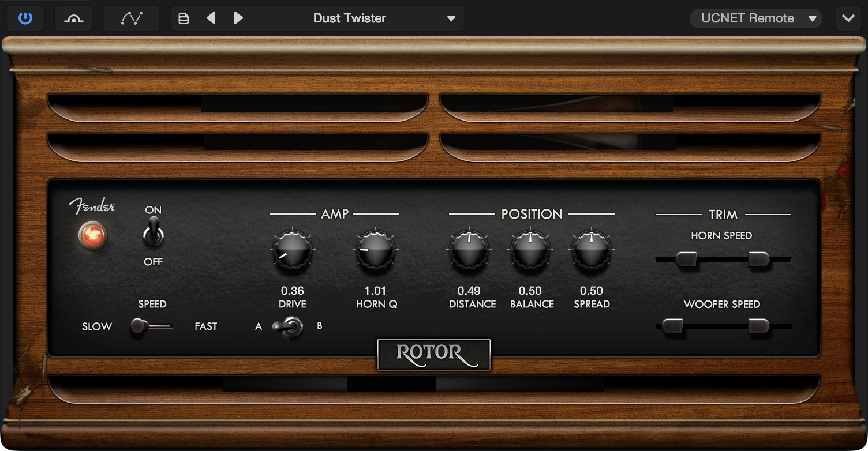Click the Horn Q knob
Screen dimensions: 868x451
pyautogui.click(x=376, y=250)
